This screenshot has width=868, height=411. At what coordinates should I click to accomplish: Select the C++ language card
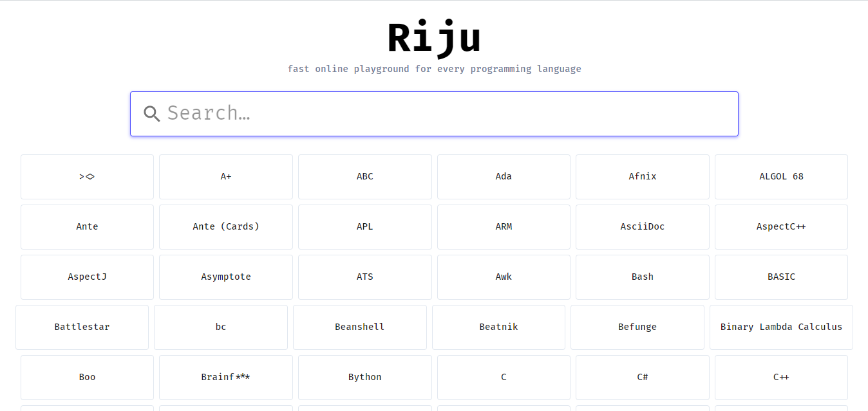781,378
